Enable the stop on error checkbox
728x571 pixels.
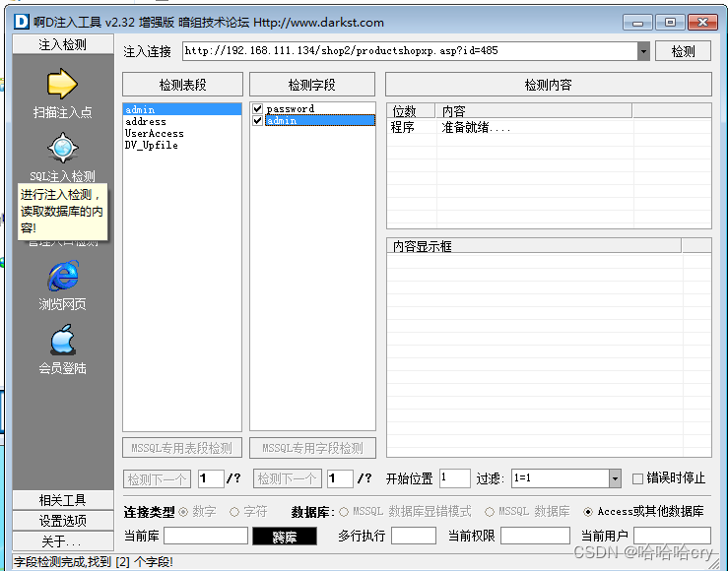click(x=638, y=478)
